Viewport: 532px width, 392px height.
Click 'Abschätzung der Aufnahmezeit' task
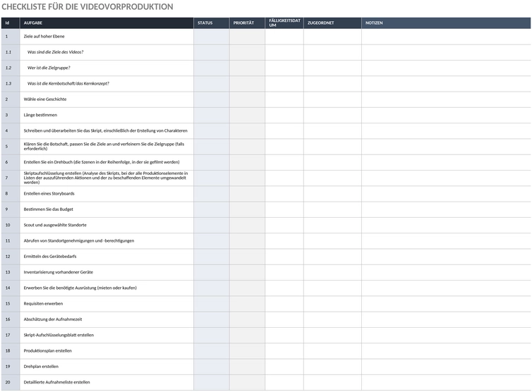pyautogui.click(x=53, y=319)
